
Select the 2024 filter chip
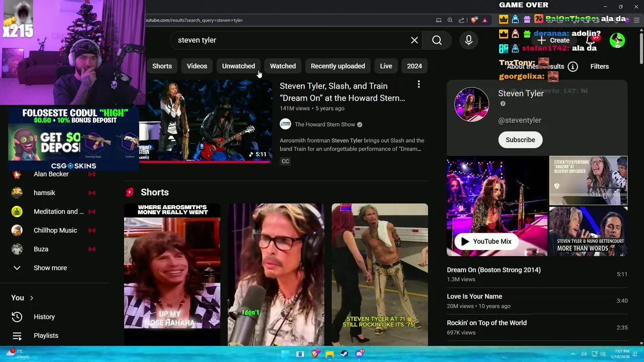(415, 66)
